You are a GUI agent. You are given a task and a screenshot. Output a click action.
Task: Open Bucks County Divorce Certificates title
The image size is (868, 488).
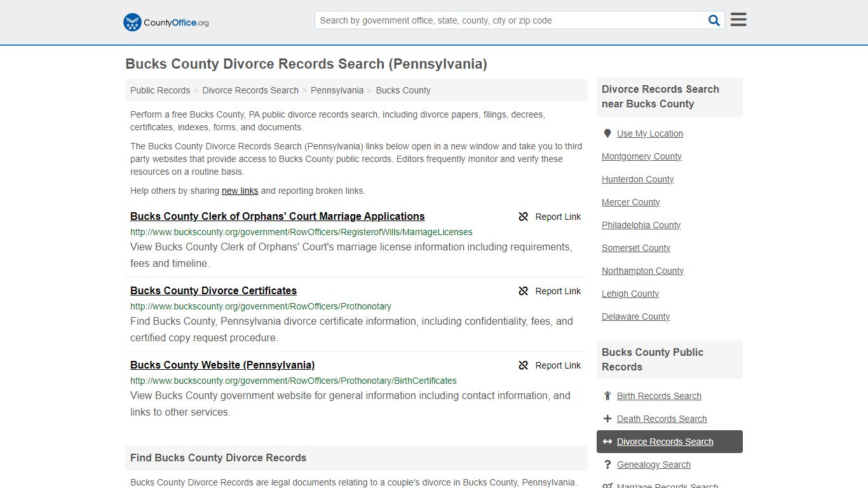pos(214,291)
